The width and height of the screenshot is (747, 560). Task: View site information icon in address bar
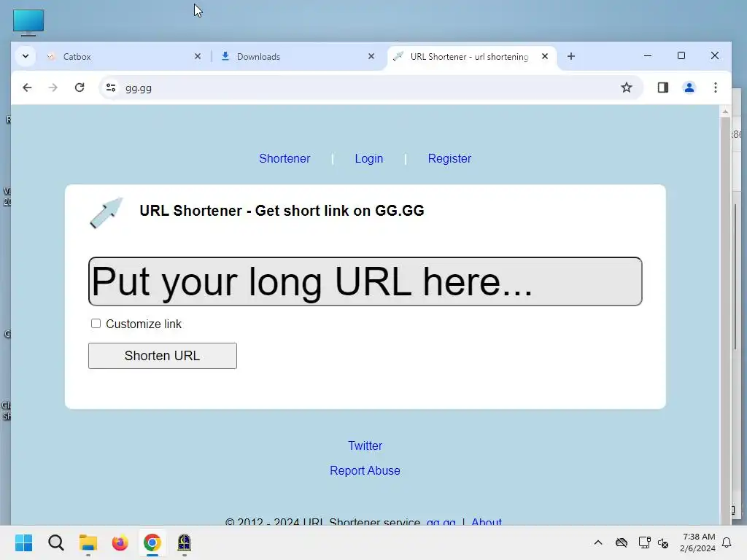click(x=111, y=87)
